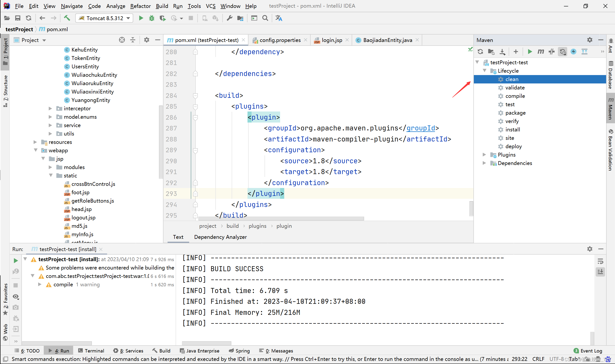Open the Terminal tool window
This screenshot has width=615, height=364.
point(91,351)
